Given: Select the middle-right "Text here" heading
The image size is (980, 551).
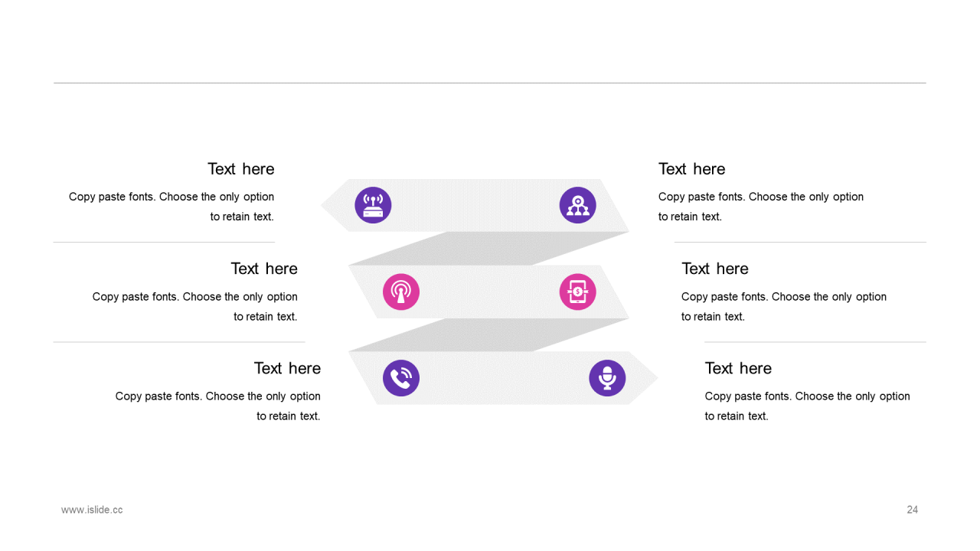Looking at the screenshot, I should pyautogui.click(x=715, y=269).
